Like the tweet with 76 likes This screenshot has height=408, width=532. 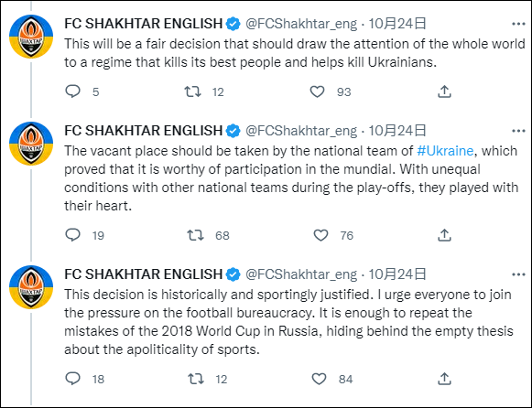point(320,235)
